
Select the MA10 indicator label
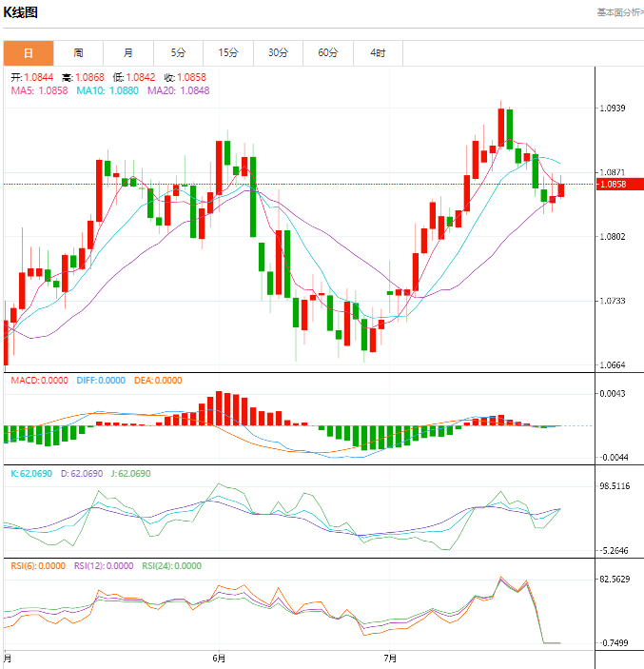coord(107,90)
